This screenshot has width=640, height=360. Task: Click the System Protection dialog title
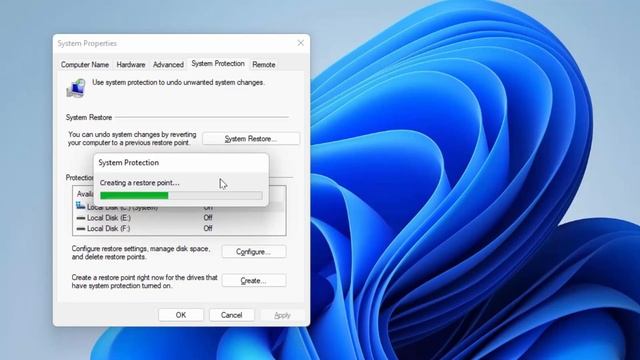click(x=129, y=162)
